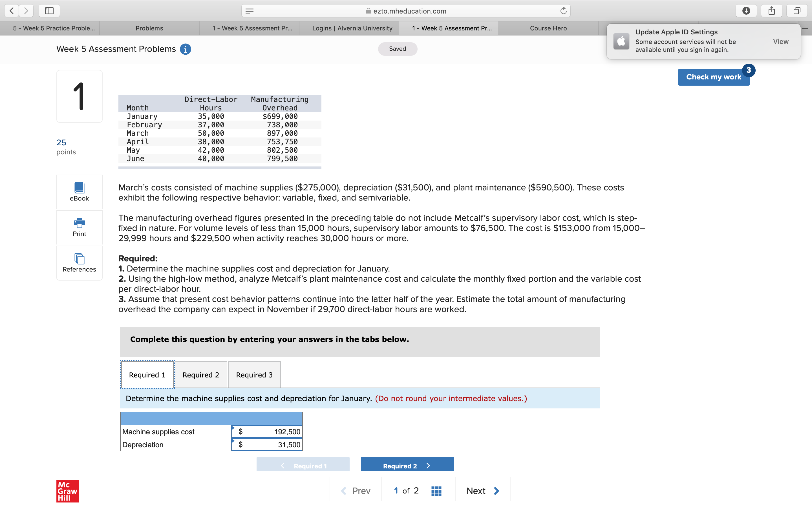This screenshot has width=812, height=507.
Task: Open the question map grid icon
Action: click(436, 491)
